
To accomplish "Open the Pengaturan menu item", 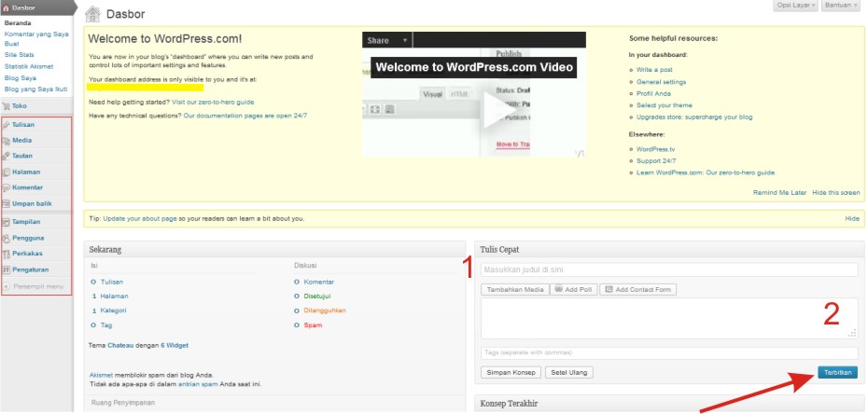I will [x=31, y=269].
